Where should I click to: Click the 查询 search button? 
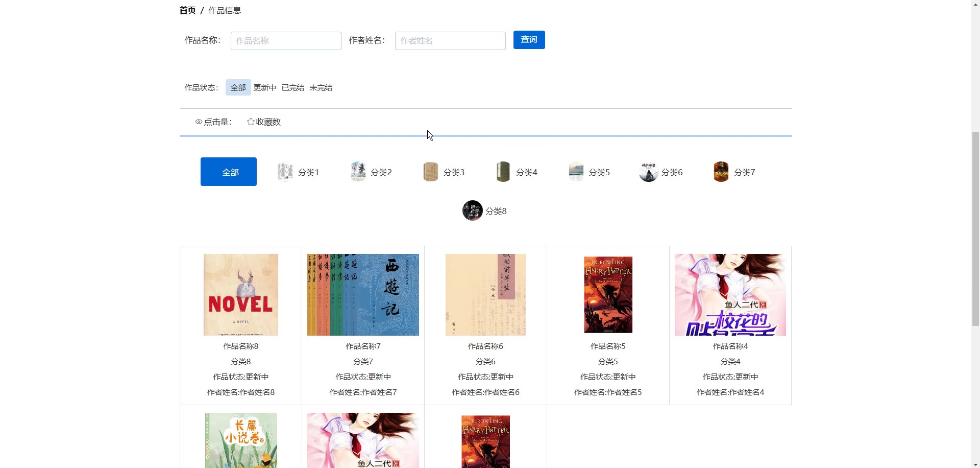(x=529, y=40)
